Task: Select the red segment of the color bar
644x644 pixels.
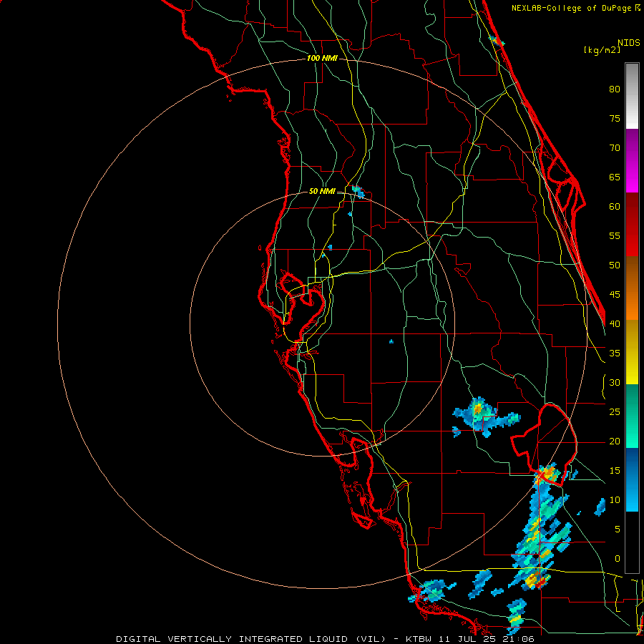Action: pos(632,225)
